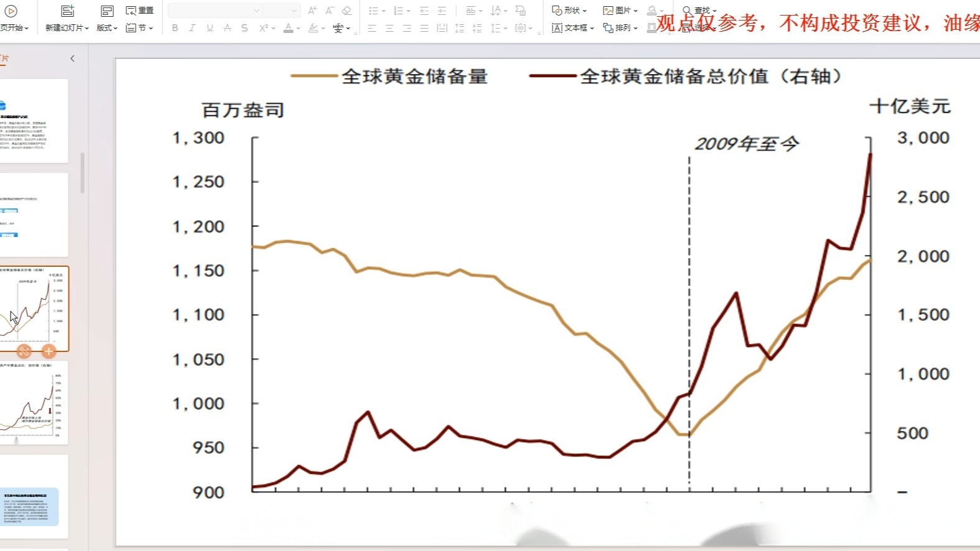Viewport: 980px width, 551px height.
Task: Click the decrease paragraph spacing icon
Action: tap(477, 28)
